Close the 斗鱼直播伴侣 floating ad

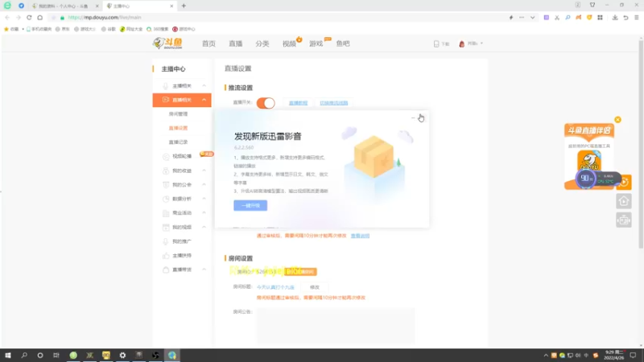pyautogui.click(x=617, y=120)
